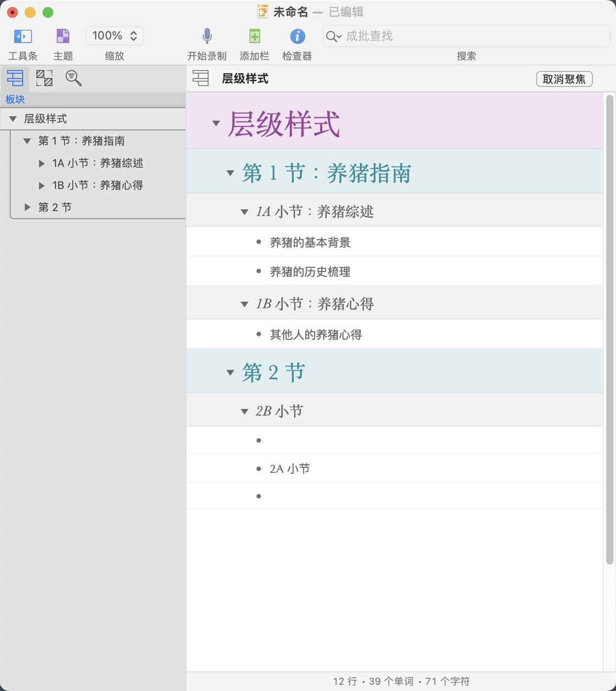Collapse the 层级样式 heading in the outline
This screenshot has width=616, height=691.
[216, 123]
